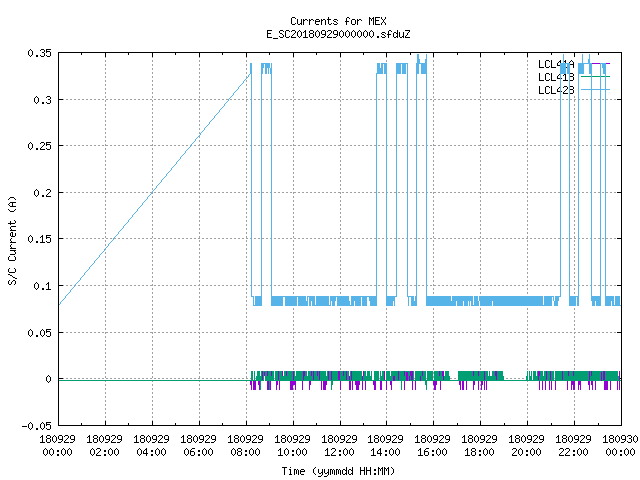This screenshot has width=640, height=480.
Task: Click the 0.25 y-axis tick label
Action: 40,146
